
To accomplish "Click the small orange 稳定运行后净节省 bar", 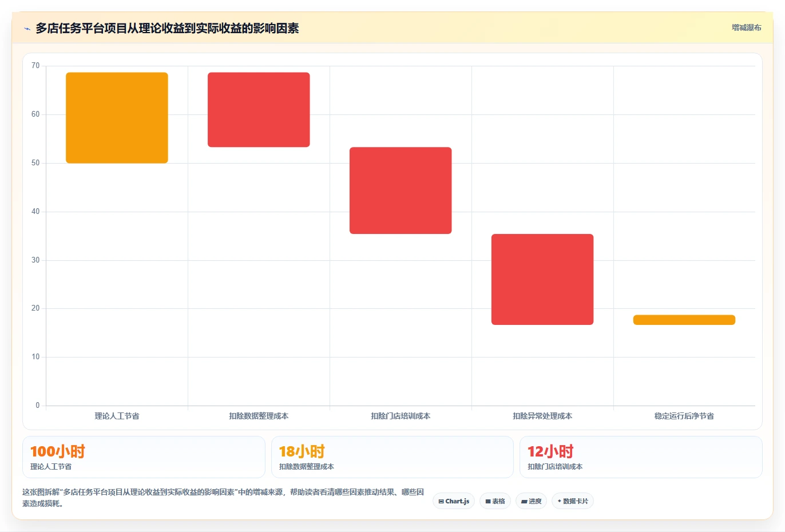I will pos(684,320).
